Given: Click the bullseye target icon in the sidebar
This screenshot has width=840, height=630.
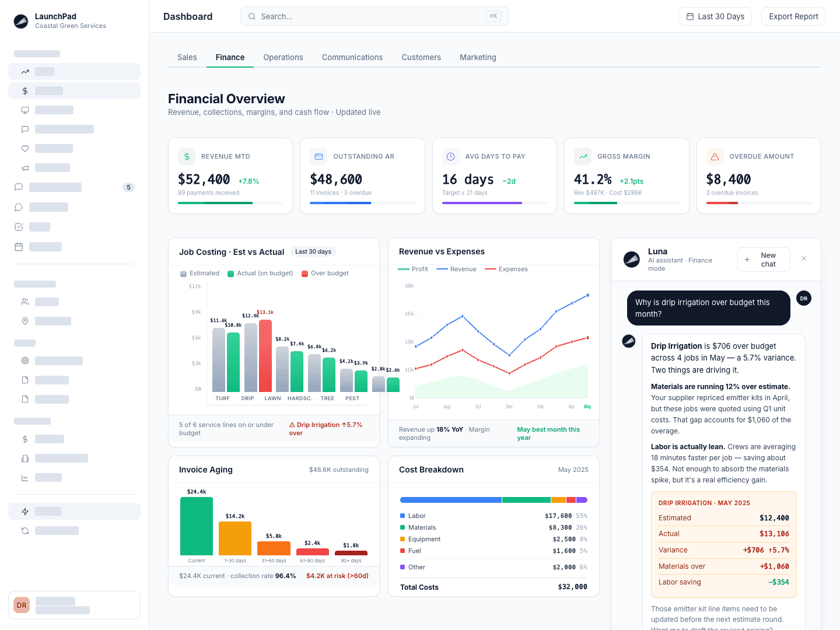Looking at the screenshot, I should coord(25,361).
